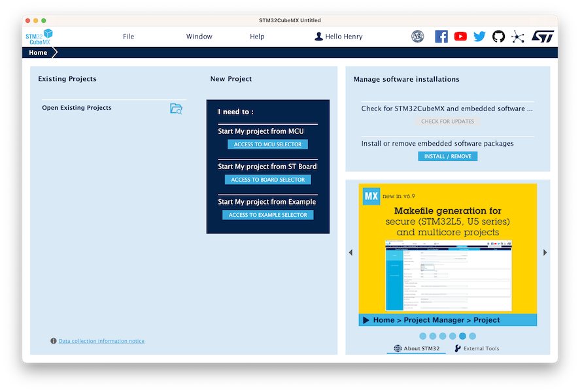
Task: Click the open existing project folder icon
Action: pyautogui.click(x=176, y=108)
